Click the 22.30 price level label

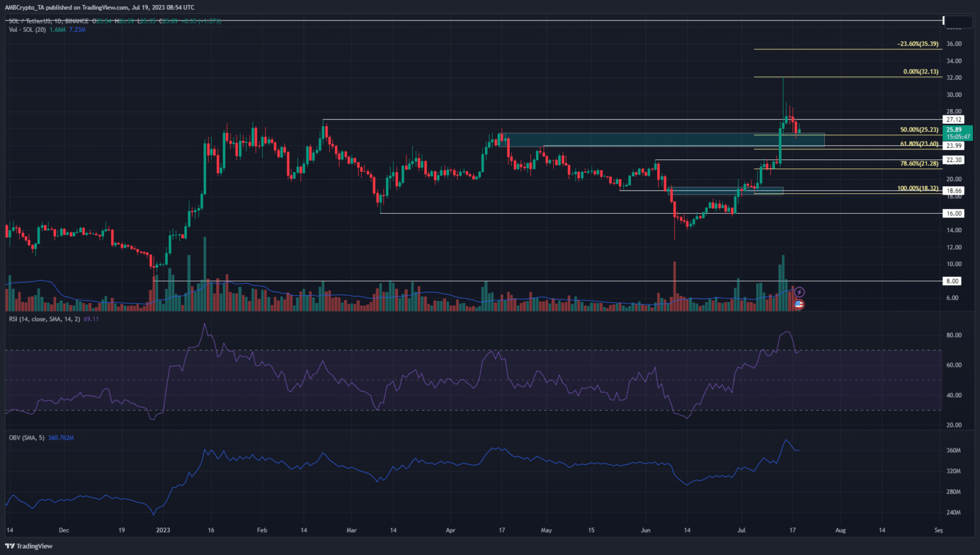(x=954, y=160)
